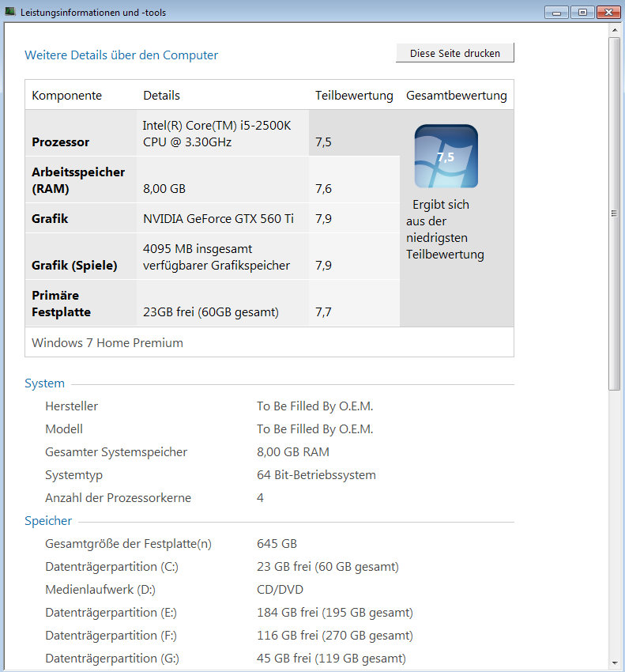The width and height of the screenshot is (625, 672).
Task: Click the Hersteller label
Action: [x=72, y=406]
